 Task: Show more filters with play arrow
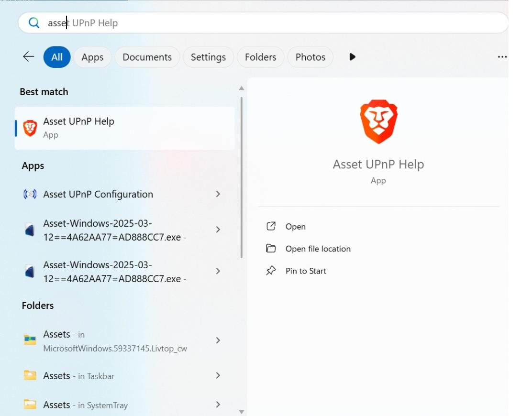click(353, 57)
